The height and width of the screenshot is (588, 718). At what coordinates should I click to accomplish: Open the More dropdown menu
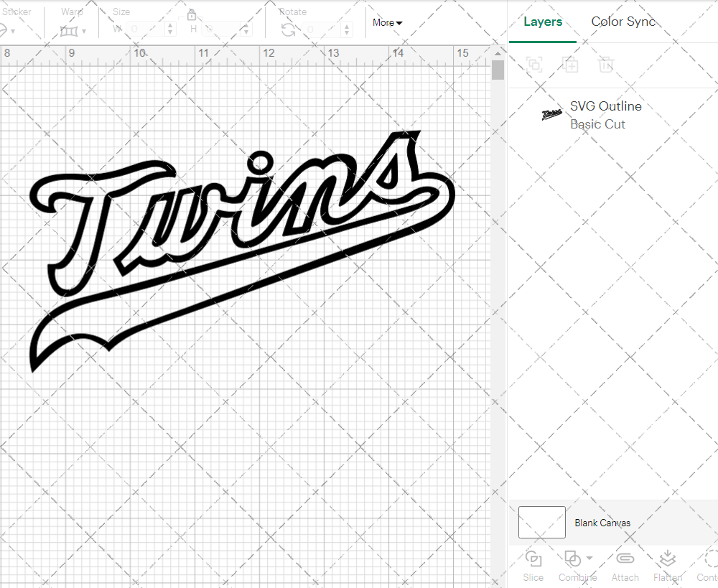point(388,22)
